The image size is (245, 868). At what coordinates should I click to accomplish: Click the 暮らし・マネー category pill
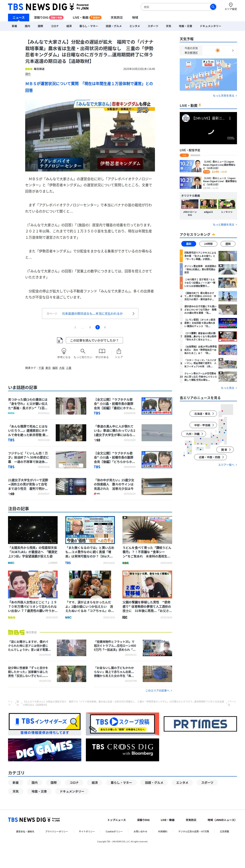pyautogui.click(x=121, y=782)
